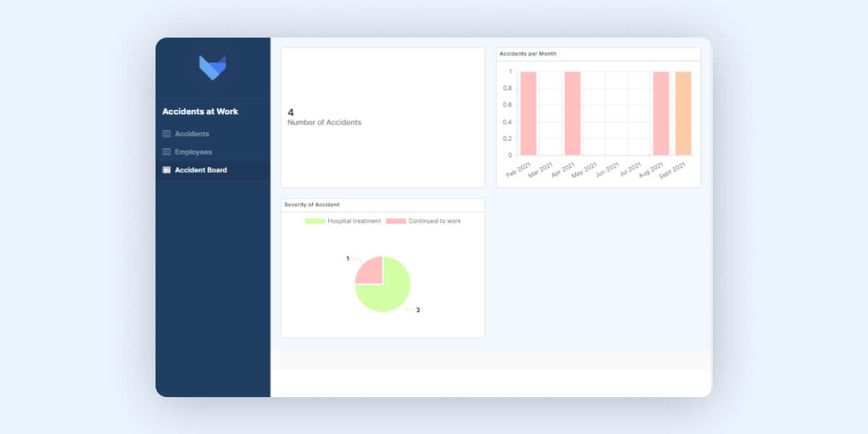Click the fox logo in the sidebar

[212, 67]
